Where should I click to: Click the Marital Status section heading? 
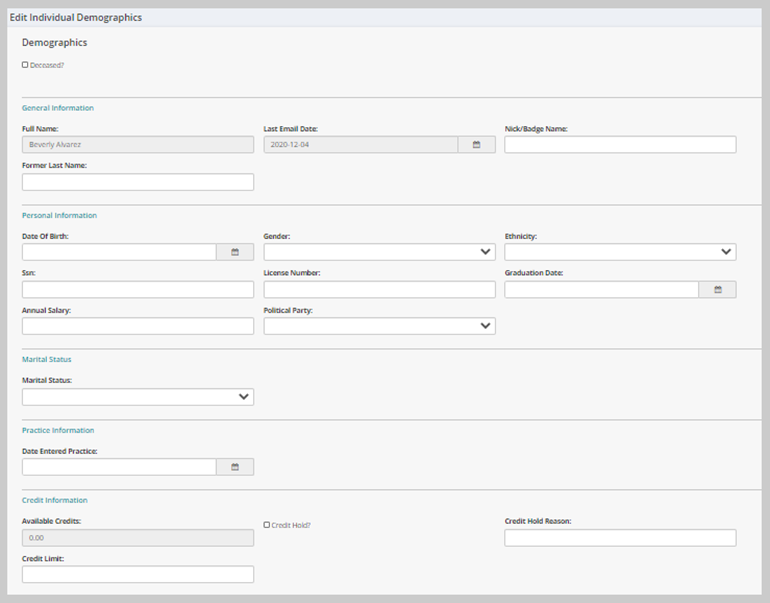pos(47,359)
